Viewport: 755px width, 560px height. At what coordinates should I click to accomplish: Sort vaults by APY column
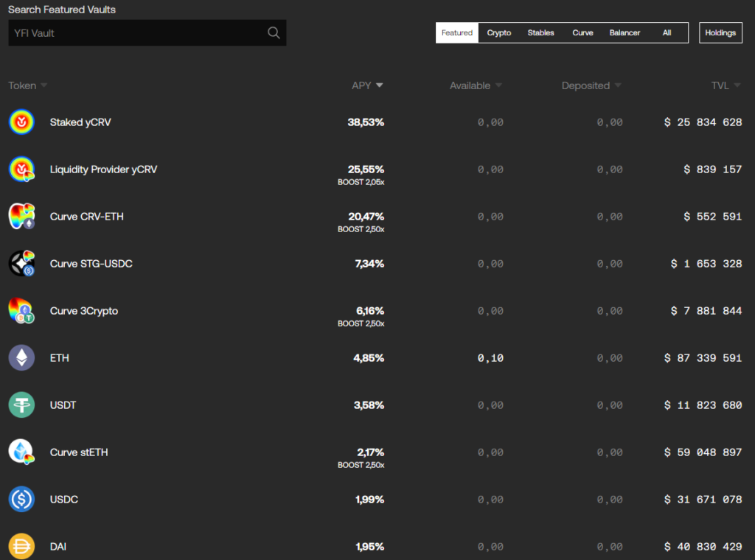367,85
